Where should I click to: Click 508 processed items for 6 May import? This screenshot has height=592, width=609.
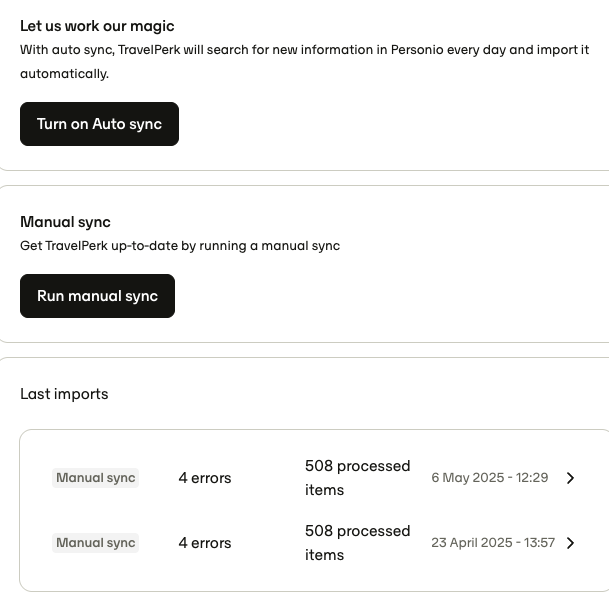coord(357,478)
